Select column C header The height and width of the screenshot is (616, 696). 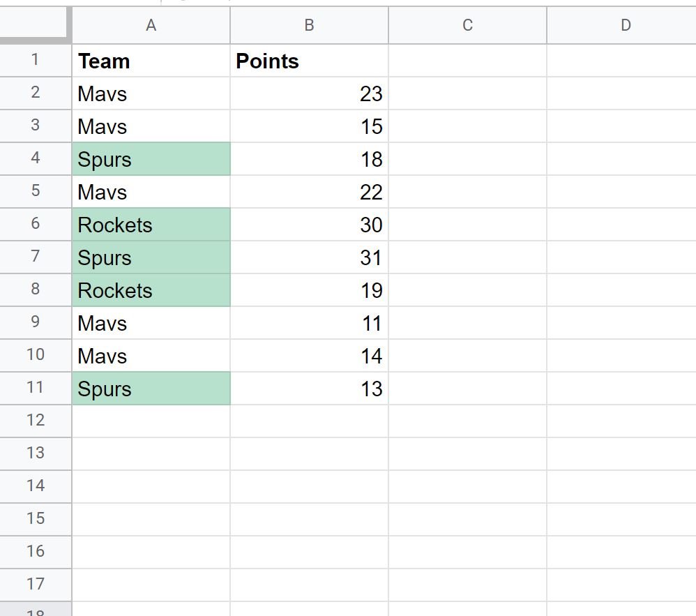click(x=467, y=25)
